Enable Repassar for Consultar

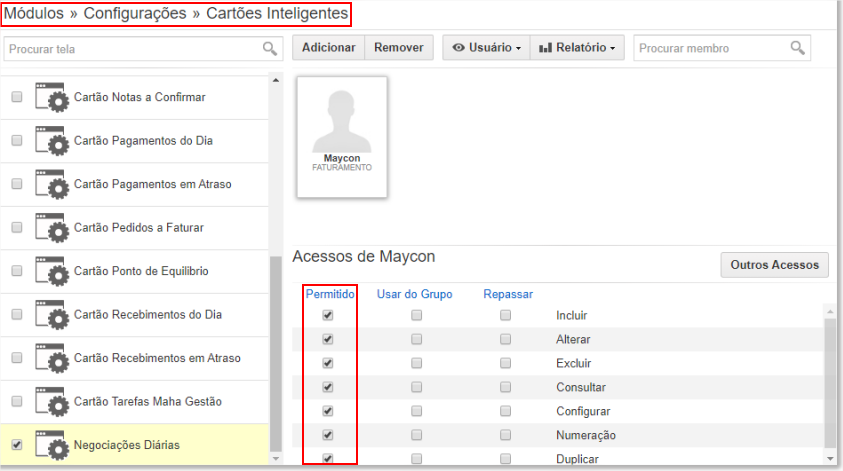click(x=505, y=387)
